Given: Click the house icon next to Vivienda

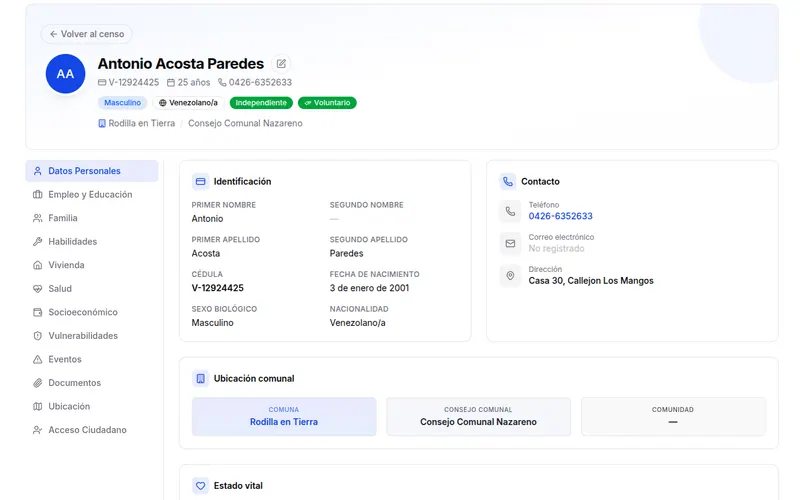Looking at the screenshot, I should click(37, 265).
